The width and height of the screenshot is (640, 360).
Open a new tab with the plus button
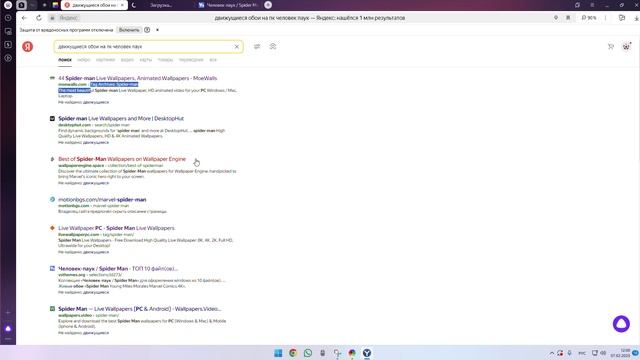268,5
